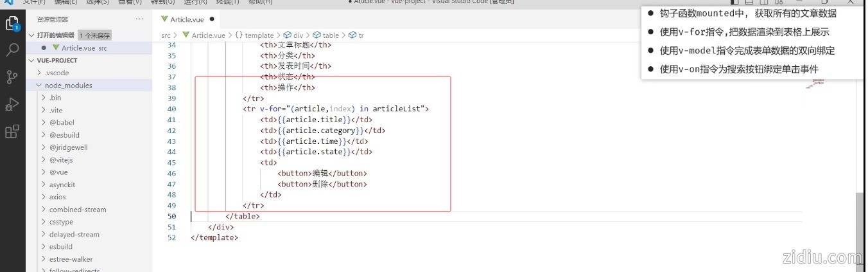Open Article.vue in open editors list

(78, 48)
